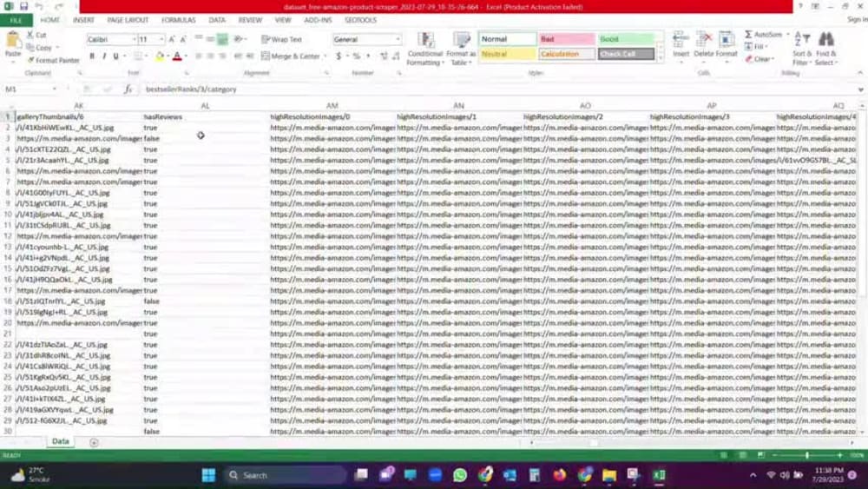Toggle Middle Align
The height and width of the screenshot is (489, 868).
pyautogui.click(x=210, y=39)
